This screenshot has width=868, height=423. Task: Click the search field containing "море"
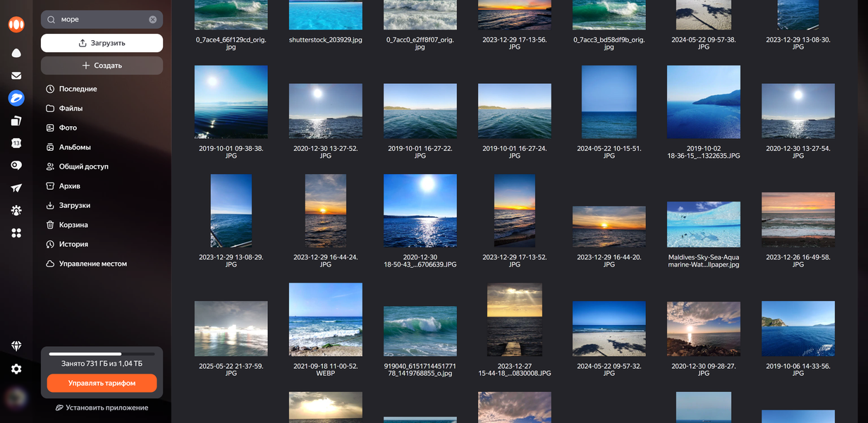point(102,20)
